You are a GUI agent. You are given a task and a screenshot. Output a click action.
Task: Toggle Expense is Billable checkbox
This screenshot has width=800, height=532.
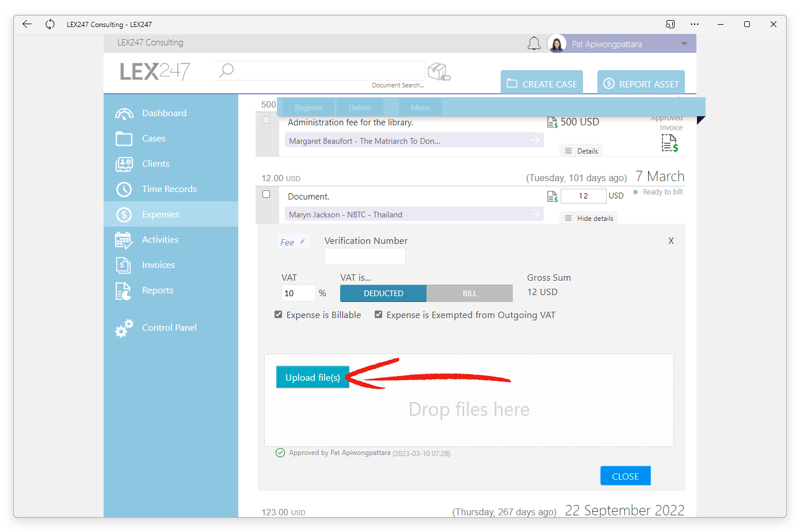point(279,315)
